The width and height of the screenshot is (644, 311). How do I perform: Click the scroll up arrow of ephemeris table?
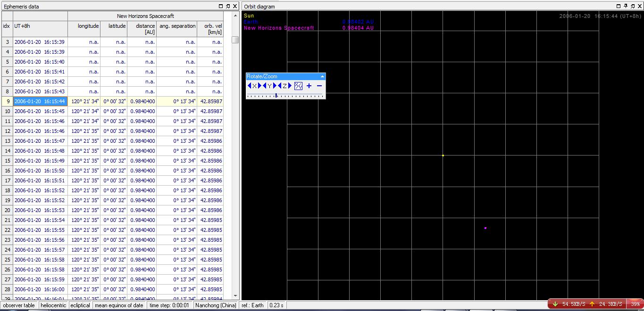tap(235, 15)
